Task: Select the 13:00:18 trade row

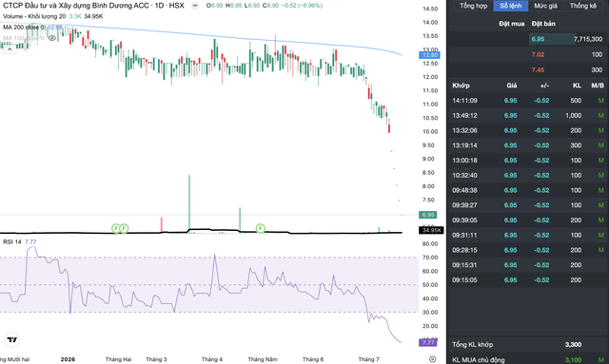Action: point(527,161)
